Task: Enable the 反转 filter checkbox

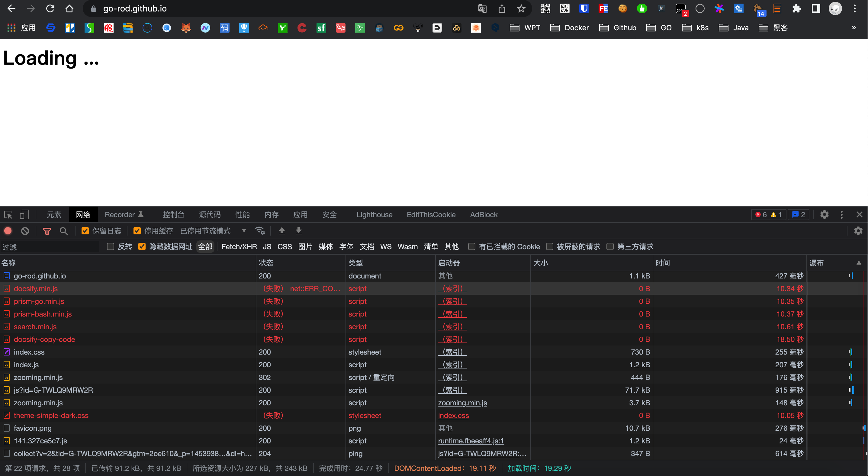Action: (x=110, y=246)
